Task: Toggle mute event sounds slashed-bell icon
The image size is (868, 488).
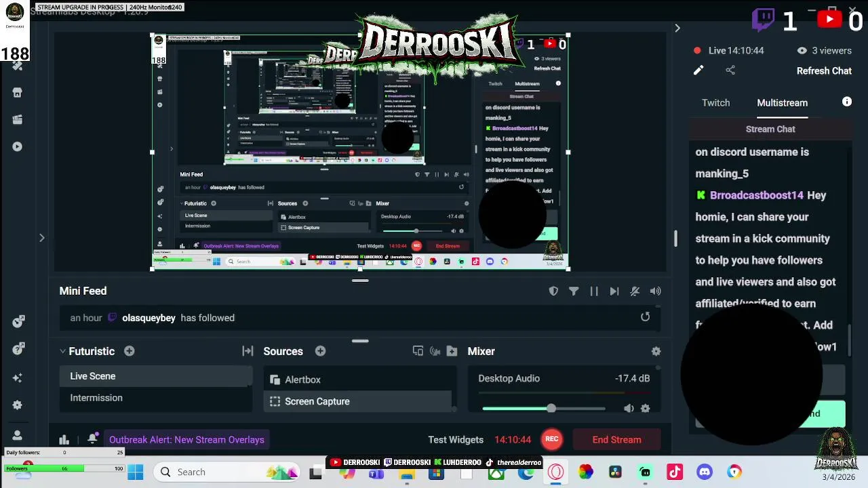Action: point(635,291)
